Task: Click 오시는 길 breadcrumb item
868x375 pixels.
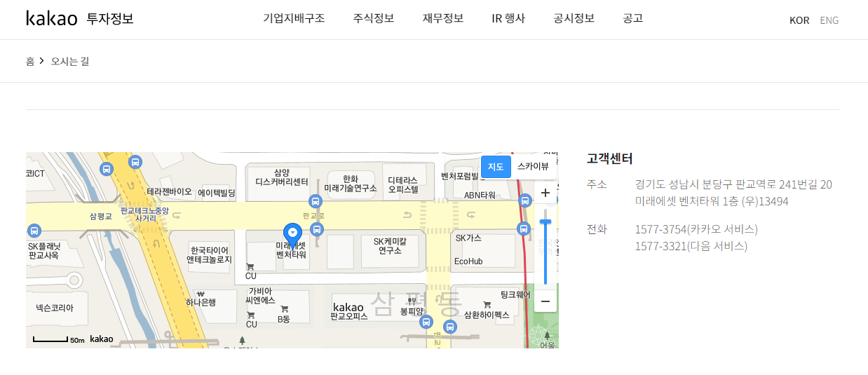Action: tap(70, 61)
